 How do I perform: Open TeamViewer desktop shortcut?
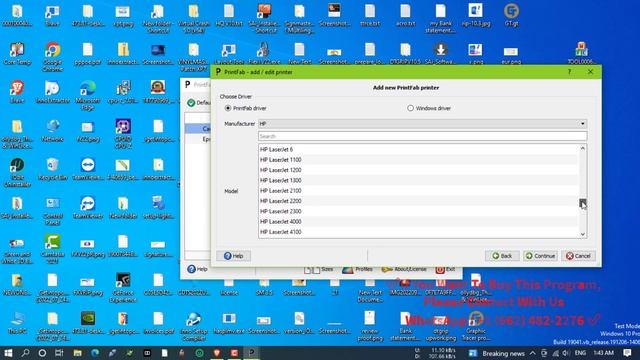click(x=88, y=207)
